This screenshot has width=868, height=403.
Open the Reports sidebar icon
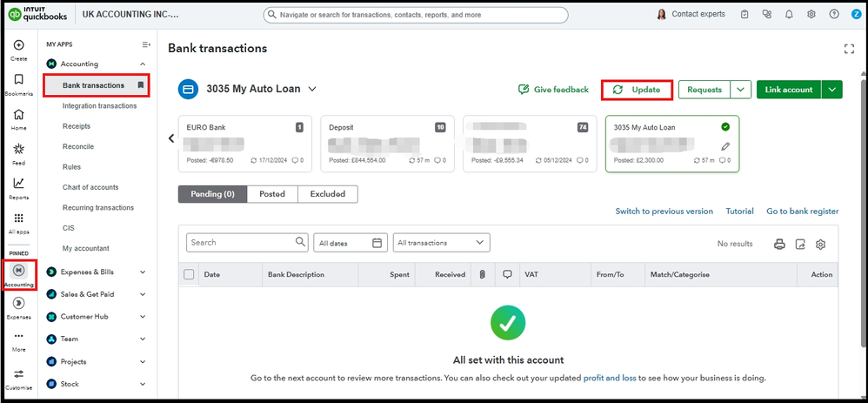click(19, 184)
